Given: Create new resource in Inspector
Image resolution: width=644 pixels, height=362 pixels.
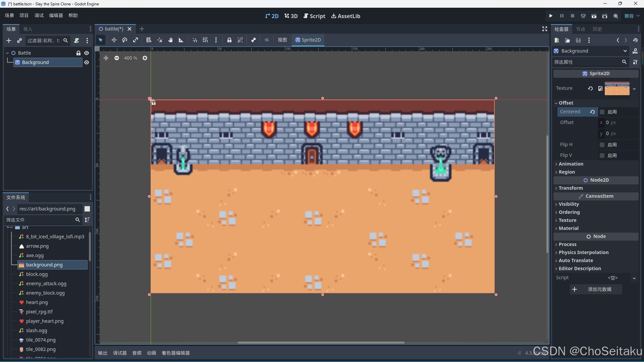Looking at the screenshot, I should click(x=557, y=40).
